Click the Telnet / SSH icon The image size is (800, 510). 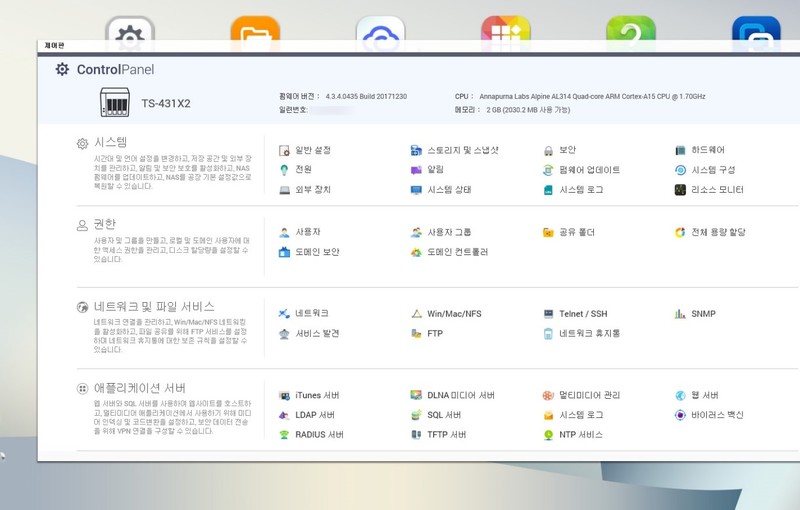tap(548, 314)
